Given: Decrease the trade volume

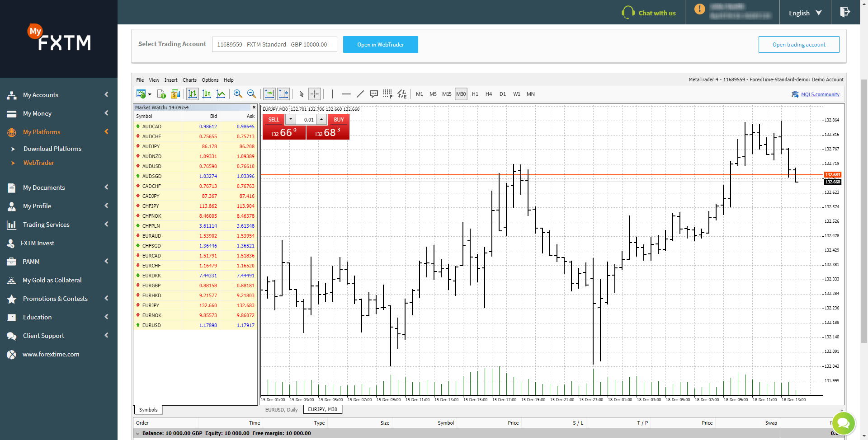Looking at the screenshot, I should click(x=291, y=120).
